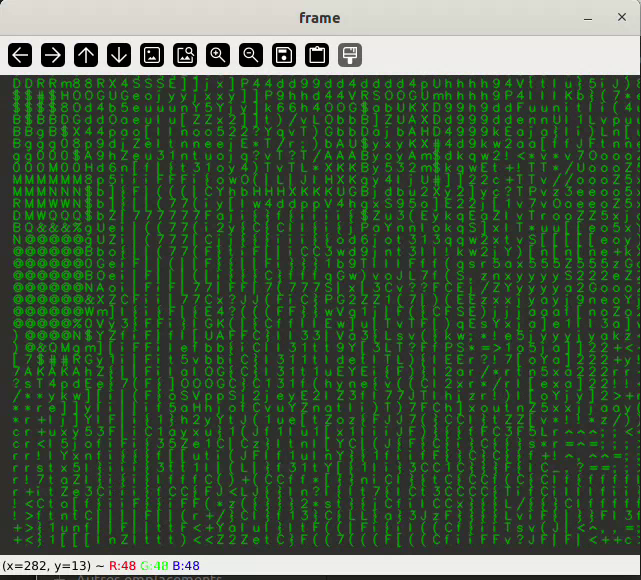Click the picture-with-magnifier zoom icon
This screenshot has height=580, width=641.
pos(185,55)
